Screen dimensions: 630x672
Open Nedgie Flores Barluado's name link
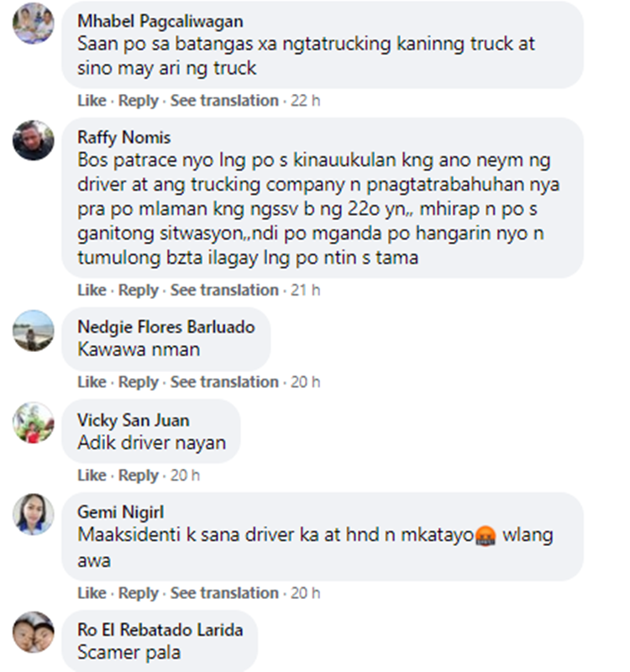[x=166, y=327]
